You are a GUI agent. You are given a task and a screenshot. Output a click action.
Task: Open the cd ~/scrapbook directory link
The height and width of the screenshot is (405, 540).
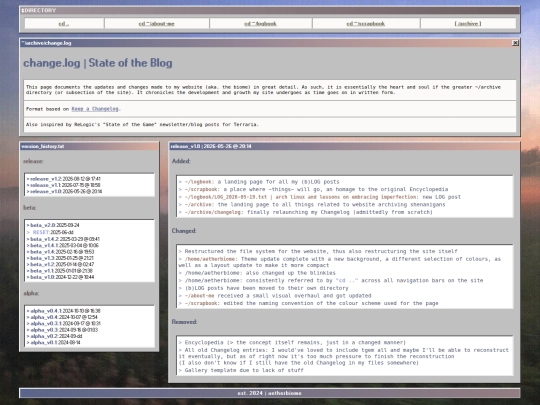pyautogui.click(x=365, y=23)
